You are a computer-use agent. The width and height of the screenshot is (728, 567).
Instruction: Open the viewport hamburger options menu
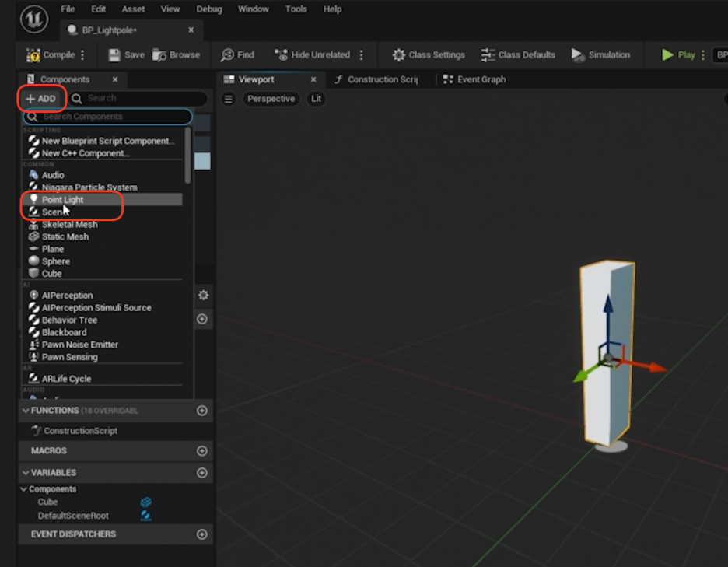coord(229,99)
